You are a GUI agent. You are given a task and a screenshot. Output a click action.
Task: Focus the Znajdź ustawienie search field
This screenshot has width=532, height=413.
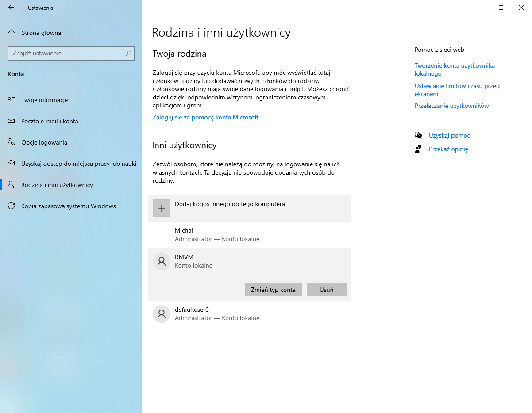pyautogui.click(x=66, y=54)
